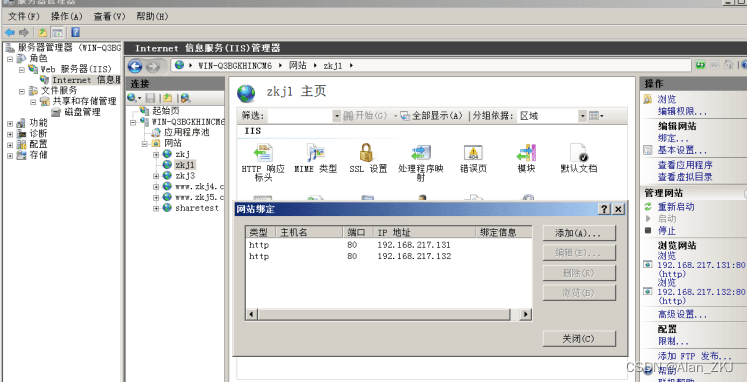Click the blue back arrow in IIS address bar

point(135,66)
